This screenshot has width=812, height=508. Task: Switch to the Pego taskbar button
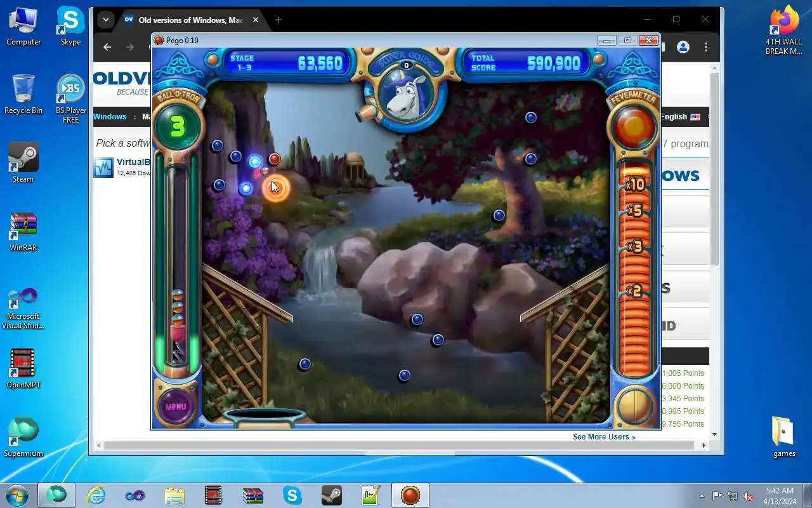410,495
